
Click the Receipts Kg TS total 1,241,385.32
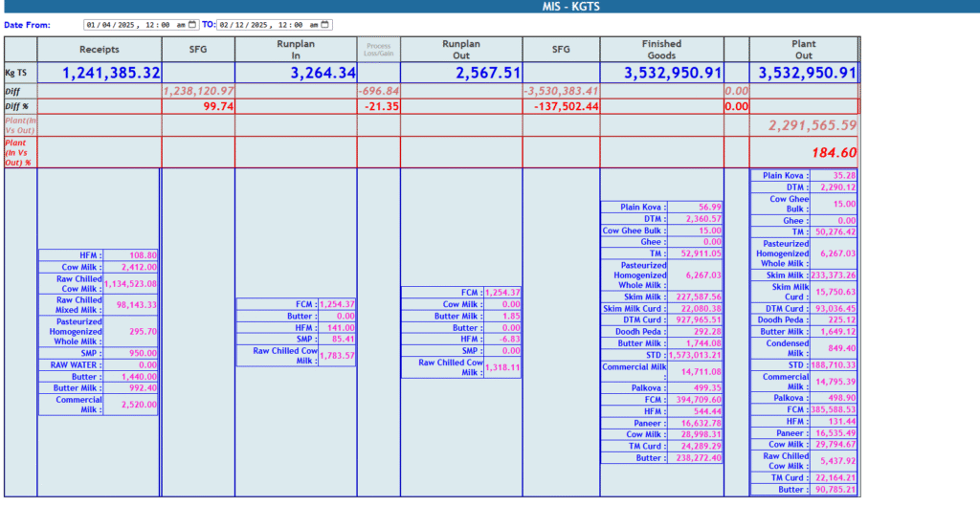tap(111, 73)
